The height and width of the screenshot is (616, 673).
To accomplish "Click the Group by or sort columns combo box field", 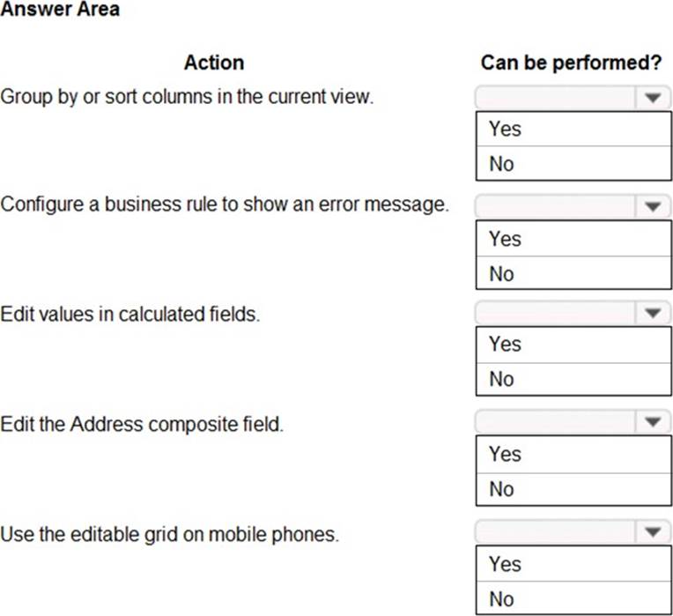I will click(x=555, y=97).
